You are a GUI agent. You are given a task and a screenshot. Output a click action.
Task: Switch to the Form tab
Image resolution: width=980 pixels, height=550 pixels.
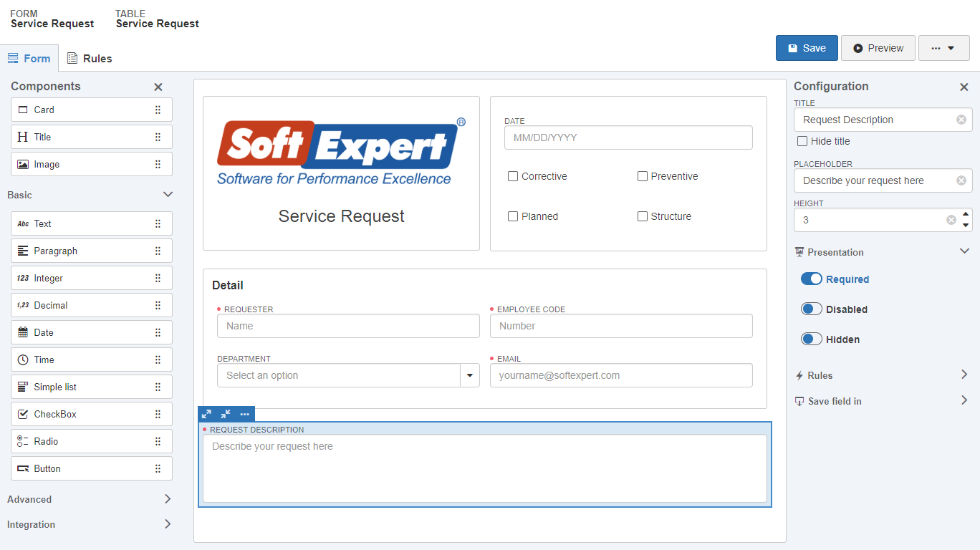coord(30,58)
